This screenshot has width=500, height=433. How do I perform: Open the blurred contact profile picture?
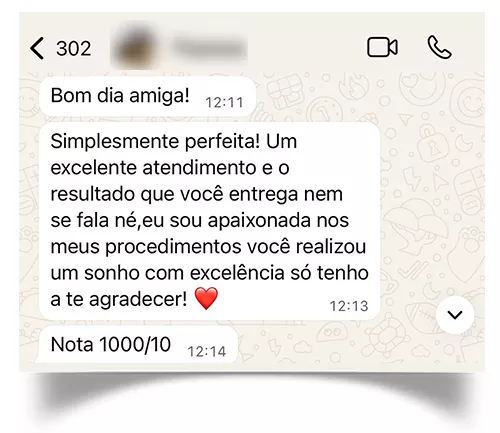pos(135,48)
